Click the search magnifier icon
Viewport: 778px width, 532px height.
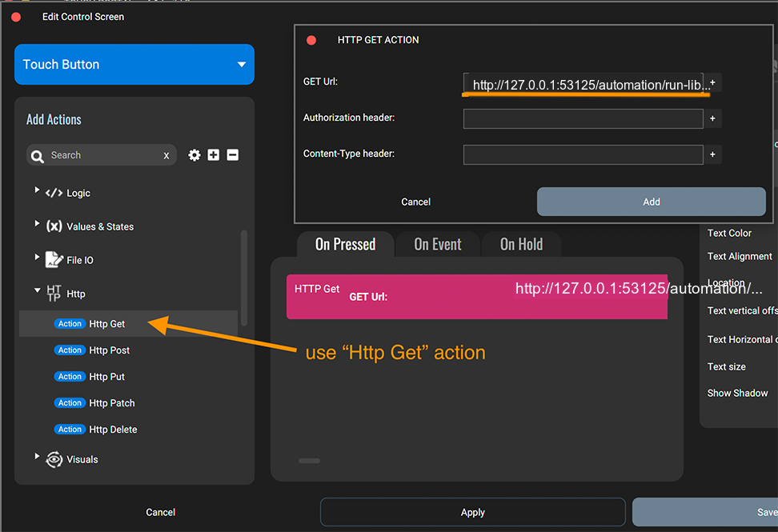[x=37, y=156]
